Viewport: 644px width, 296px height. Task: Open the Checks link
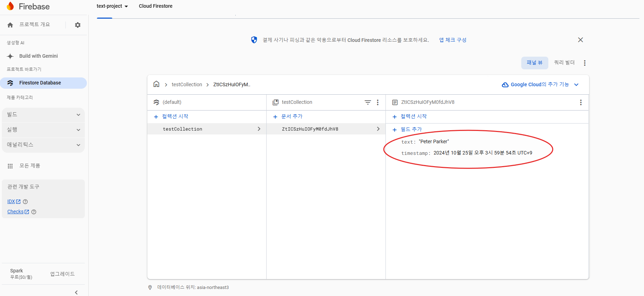pos(15,212)
